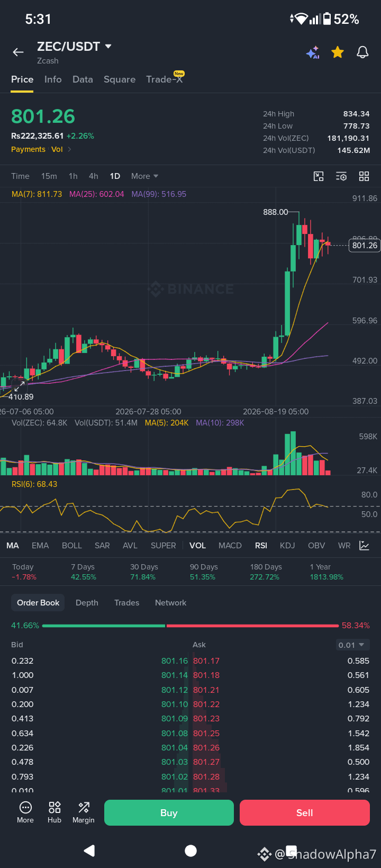Screen dimensions: 381x868
Task: Expand the 0.01 price precision dropdown
Action: click(352, 645)
